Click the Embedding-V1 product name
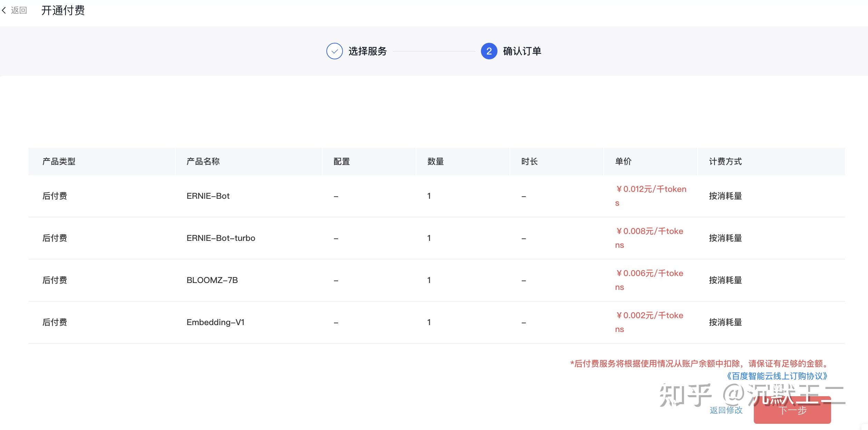The image size is (868, 430). tap(215, 322)
